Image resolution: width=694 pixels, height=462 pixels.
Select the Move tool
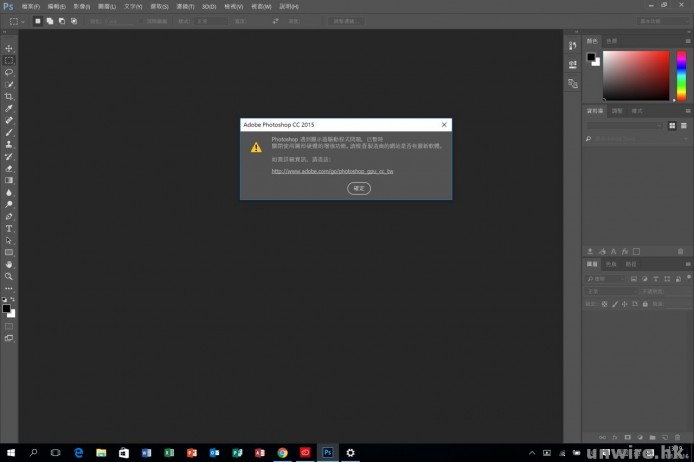(x=9, y=48)
